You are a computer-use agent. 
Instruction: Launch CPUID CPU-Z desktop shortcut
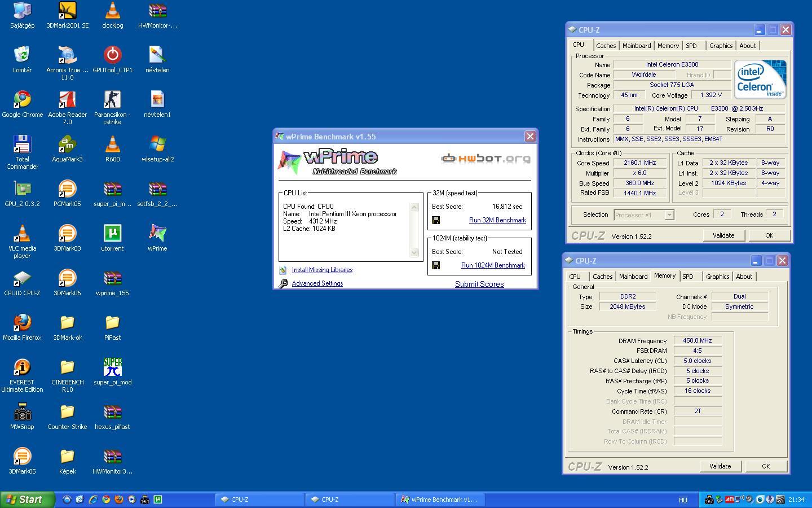tap(22, 278)
